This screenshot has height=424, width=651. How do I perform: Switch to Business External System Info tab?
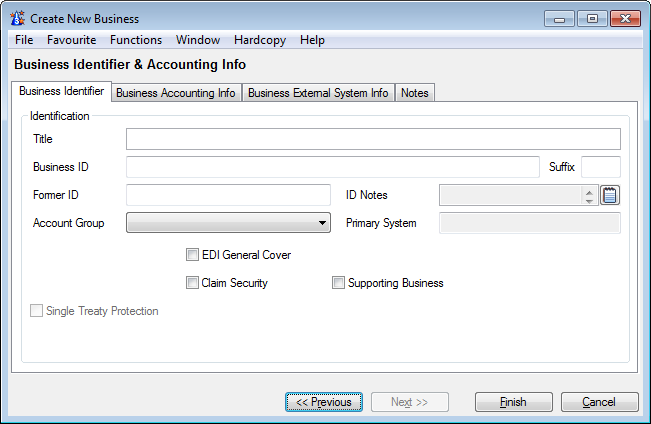tap(318, 93)
